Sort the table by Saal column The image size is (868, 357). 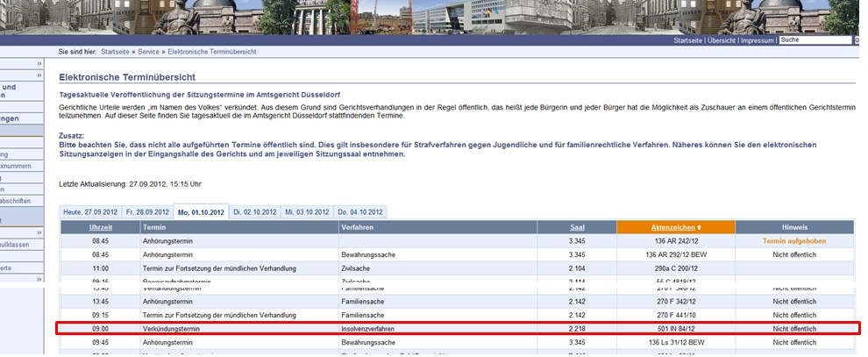point(576,227)
